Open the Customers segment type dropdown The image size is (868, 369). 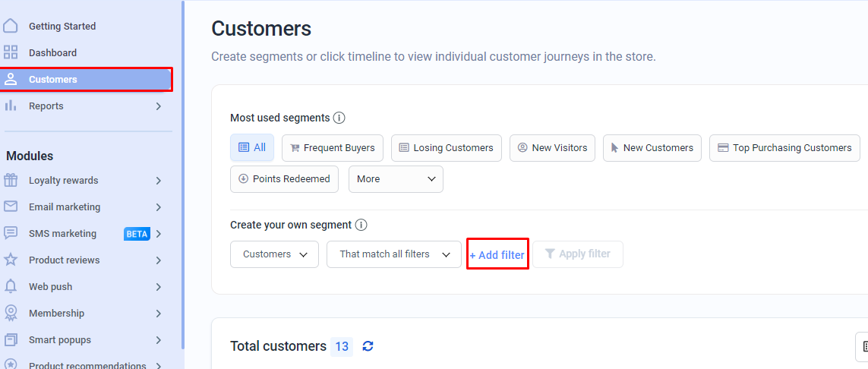coord(275,254)
